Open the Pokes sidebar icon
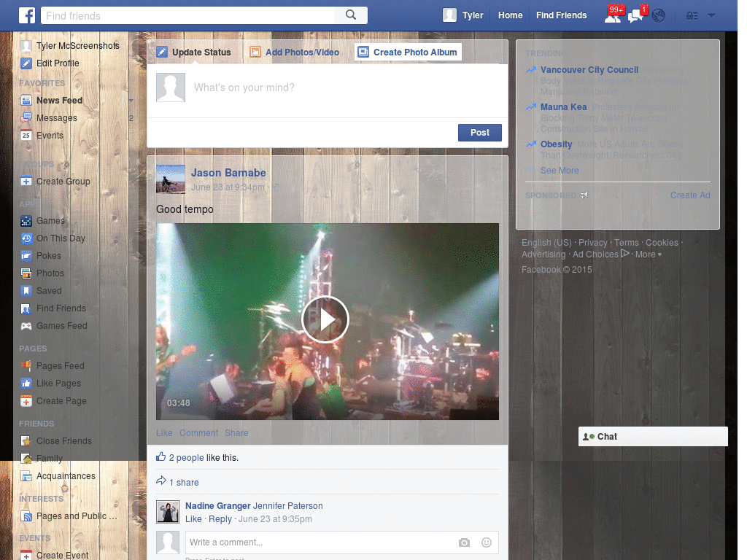Viewport: 747px width, 560px height. tap(26, 256)
